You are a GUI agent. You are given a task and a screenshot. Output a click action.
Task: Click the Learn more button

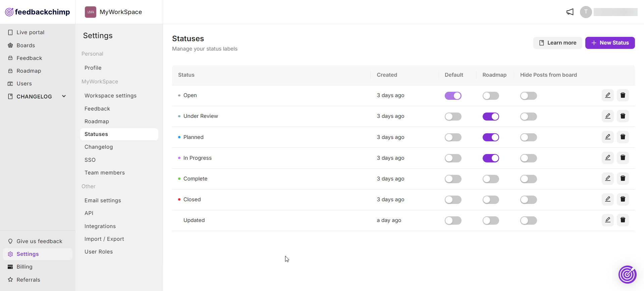[x=557, y=43]
